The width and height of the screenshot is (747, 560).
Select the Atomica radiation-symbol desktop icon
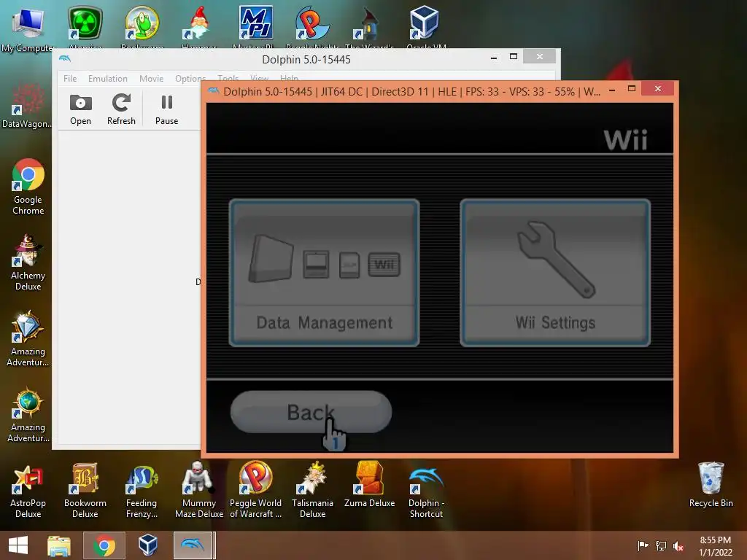(x=85, y=27)
